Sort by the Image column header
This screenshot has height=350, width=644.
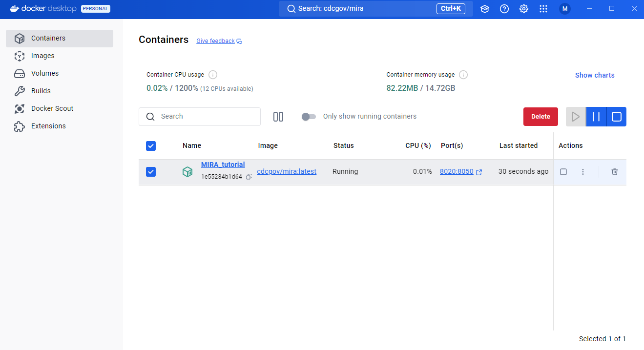(x=268, y=145)
